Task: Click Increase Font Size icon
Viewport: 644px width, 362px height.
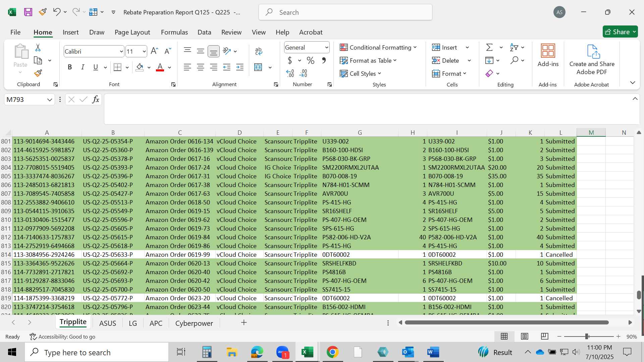Action: click(154, 51)
